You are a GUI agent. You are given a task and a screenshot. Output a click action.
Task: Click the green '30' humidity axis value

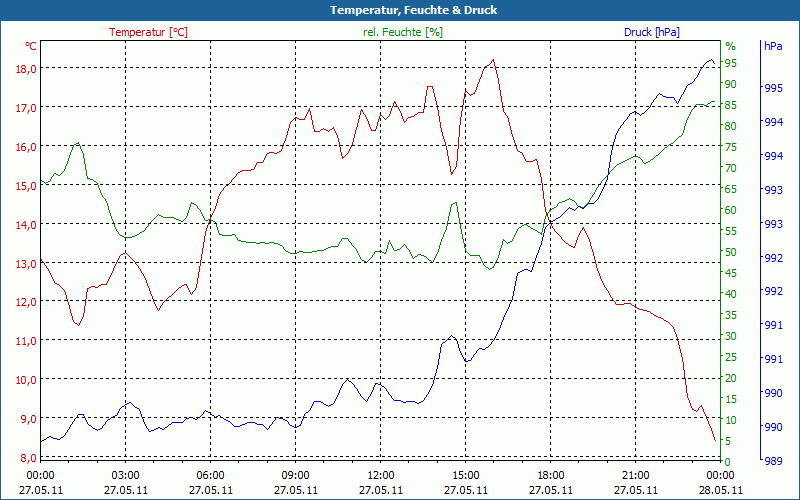click(x=731, y=336)
